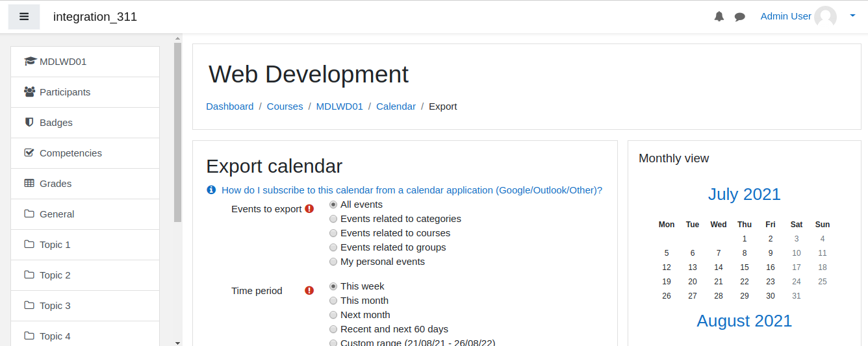The image size is (868, 346).
Task: Click the Topic 2 folder icon
Action: click(x=29, y=275)
